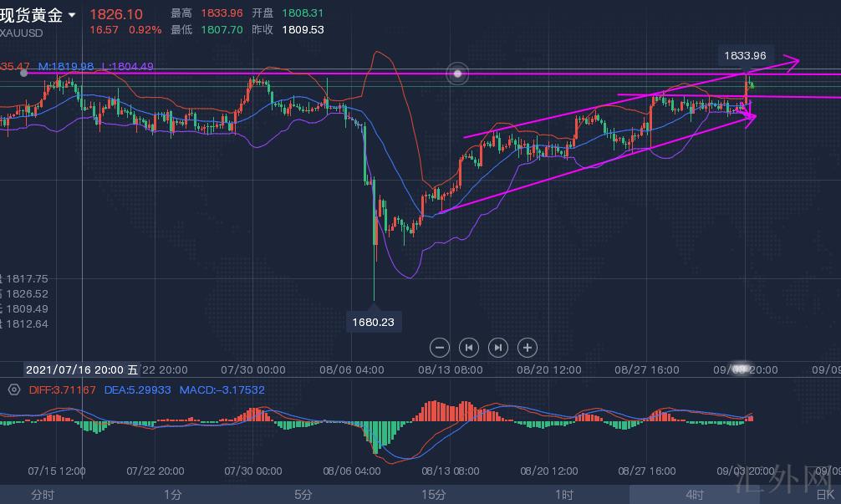841x504 pixels.
Task: Open the 现货黄金 symbol dropdown arrow
Action: [x=73, y=15]
